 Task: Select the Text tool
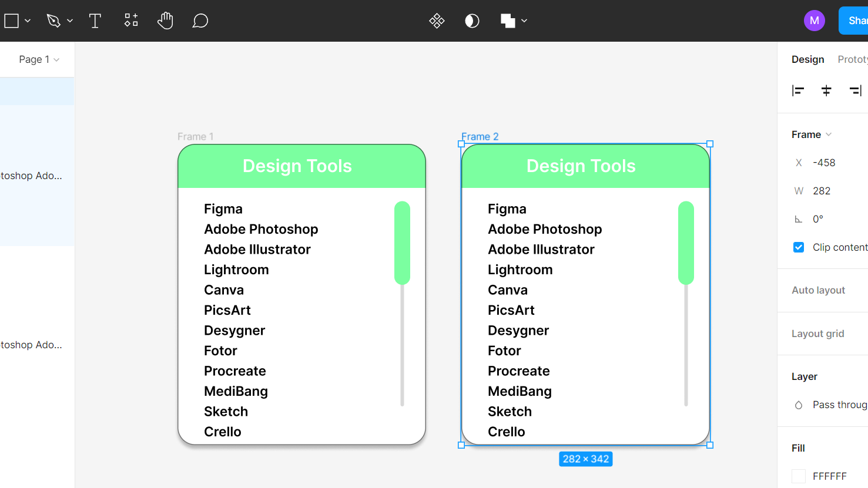[x=95, y=21]
